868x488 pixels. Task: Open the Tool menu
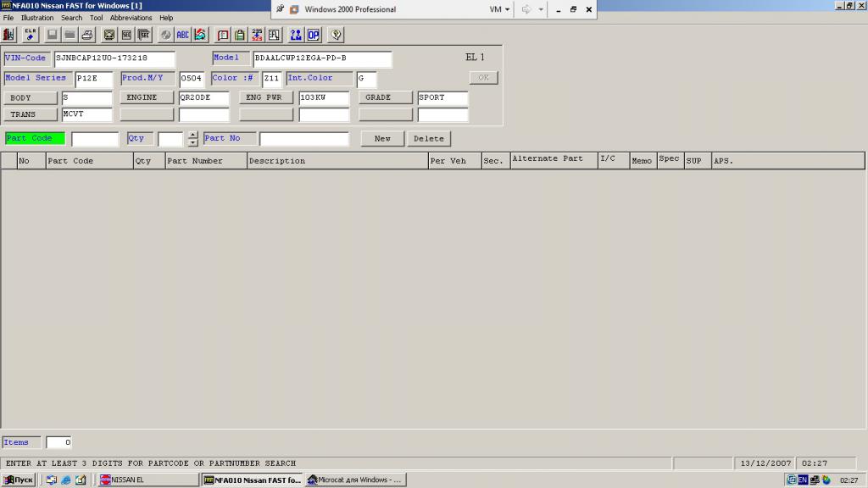tap(97, 18)
